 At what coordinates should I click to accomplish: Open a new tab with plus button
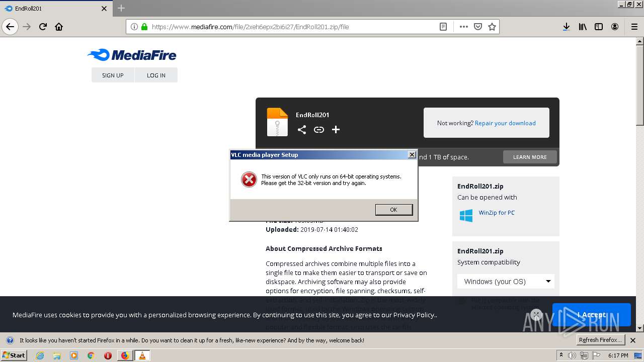[x=121, y=8]
